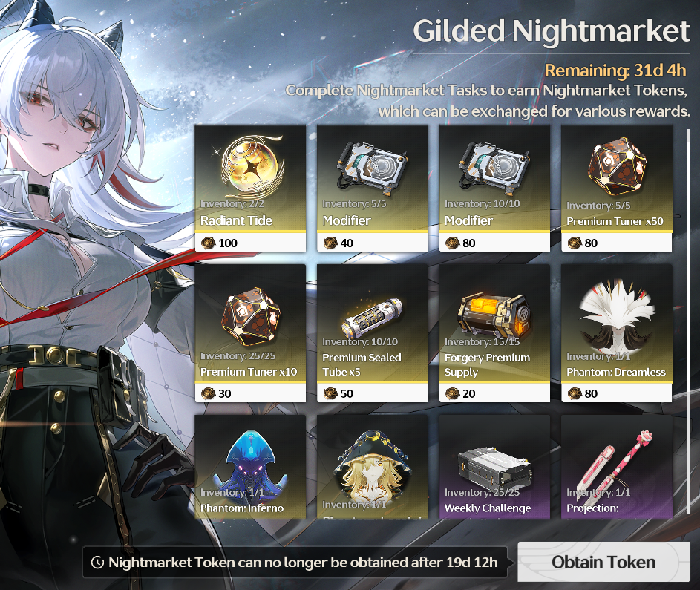Screen dimensions: 700x590
Task: Select the blonde hooded Phantom reward card
Action: [x=373, y=467]
